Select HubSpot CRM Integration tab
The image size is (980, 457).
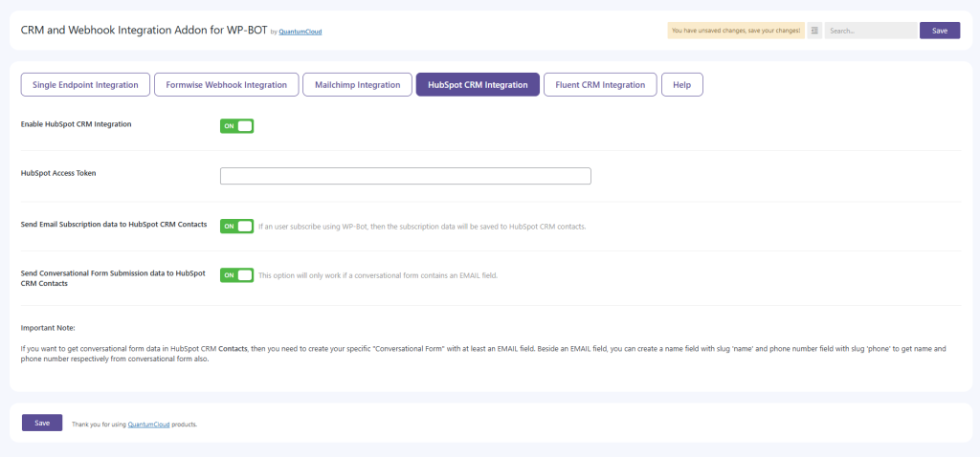pos(478,85)
